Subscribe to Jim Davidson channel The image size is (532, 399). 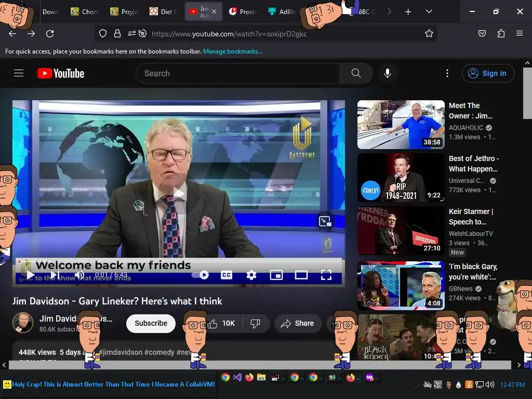151,323
